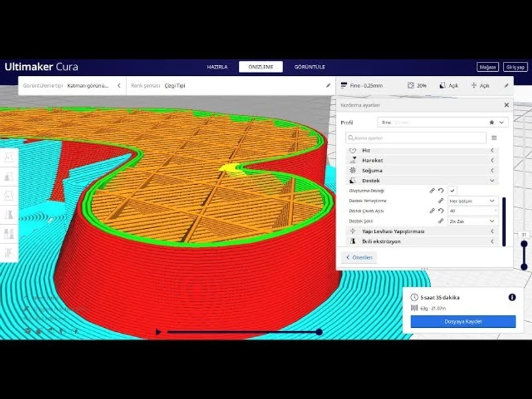Click the upper layer slider handle below 31
The width and height of the screenshot is (532, 399).
click(524, 244)
